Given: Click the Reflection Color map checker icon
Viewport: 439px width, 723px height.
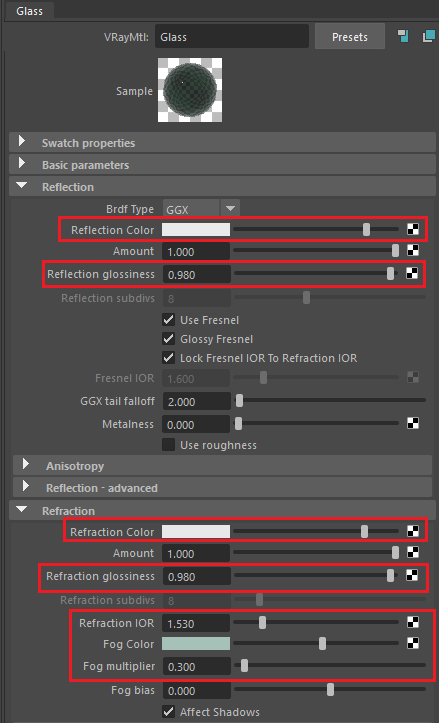Looking at the screenshot, I should (413, 229).
